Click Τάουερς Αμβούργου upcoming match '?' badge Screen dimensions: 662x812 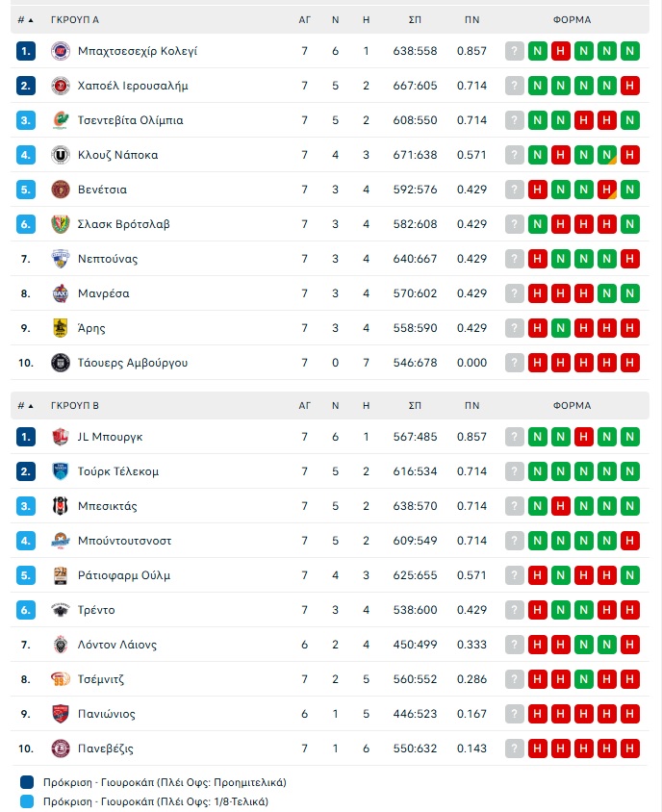coord(515,363)
